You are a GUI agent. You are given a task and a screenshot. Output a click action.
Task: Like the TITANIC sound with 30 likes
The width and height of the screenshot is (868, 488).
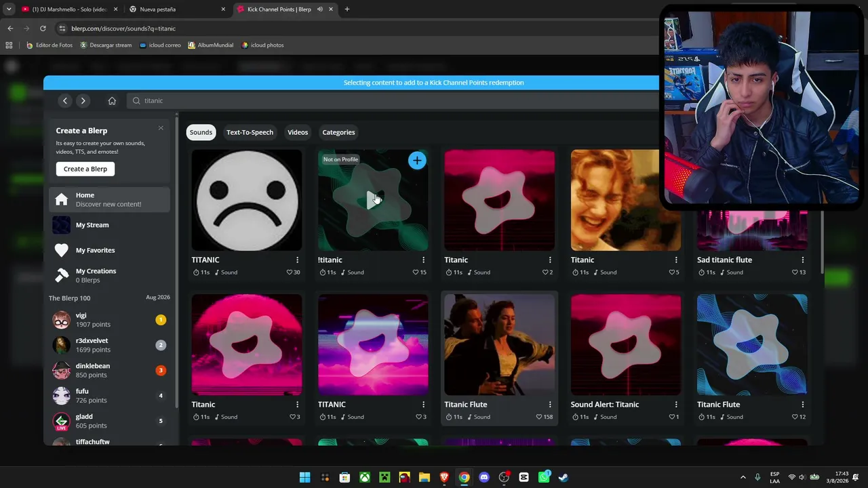coord(290,272)
